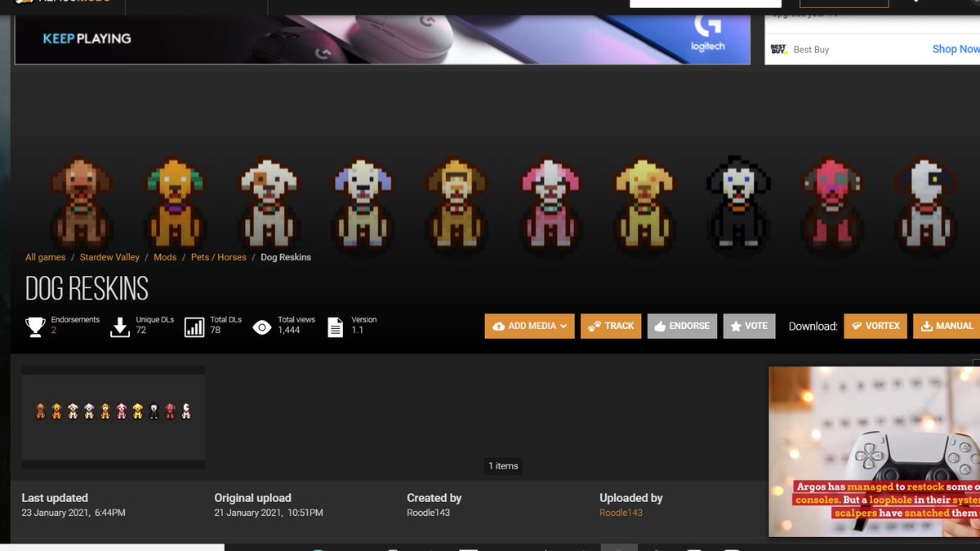Click the Best Buy logo in ad
Viewport: 980px width, 551px height.
point(778,49)
